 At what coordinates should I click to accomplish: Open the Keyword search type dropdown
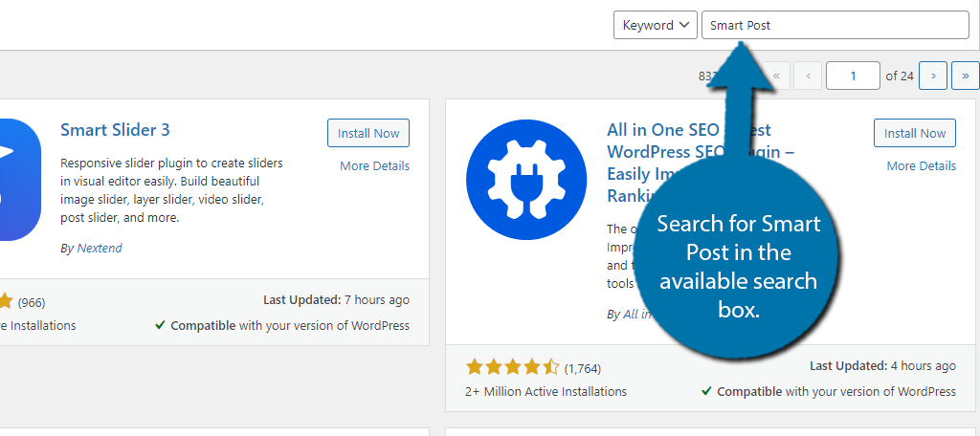pyautogui.click(x=655, y=25)
